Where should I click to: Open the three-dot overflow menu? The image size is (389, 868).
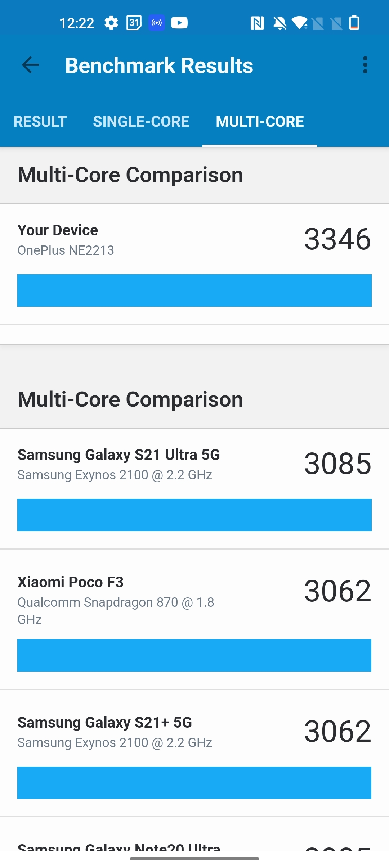click(x=365, y=65)
